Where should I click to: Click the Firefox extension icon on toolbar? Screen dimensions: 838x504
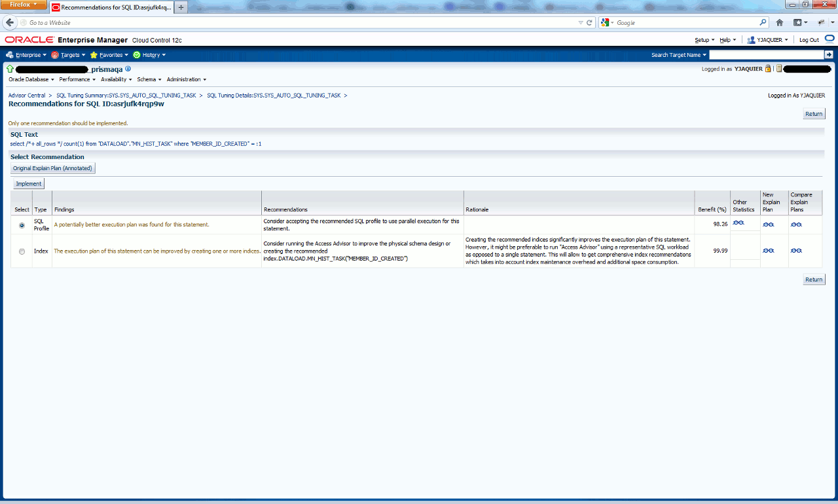tap(822, 22)
